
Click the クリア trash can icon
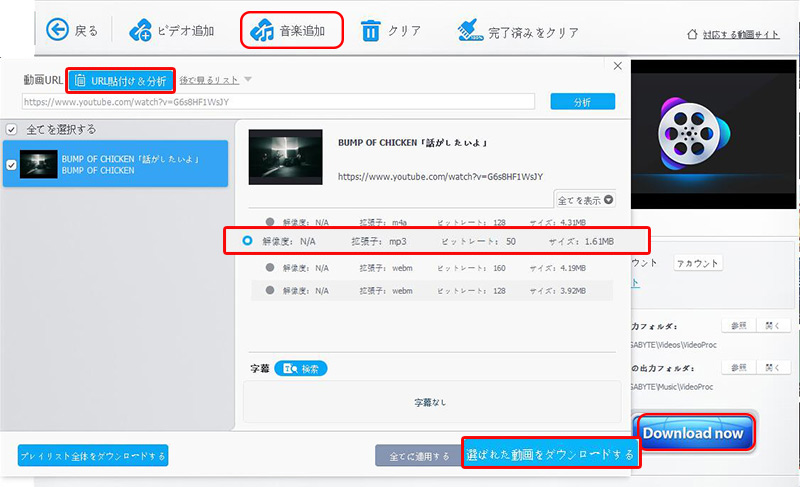[370, 31]
